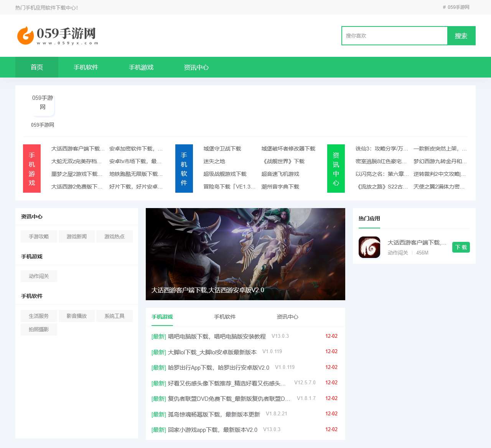
Task: Select the 手游攻略 category tag
Action: click(x=39, y=236)
